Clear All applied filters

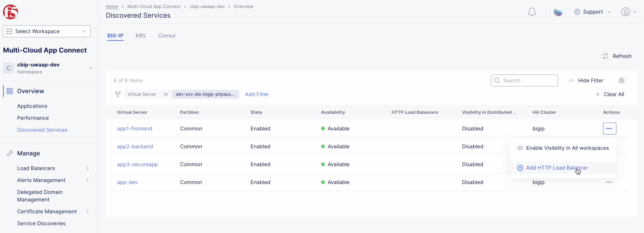pos(614,94)
